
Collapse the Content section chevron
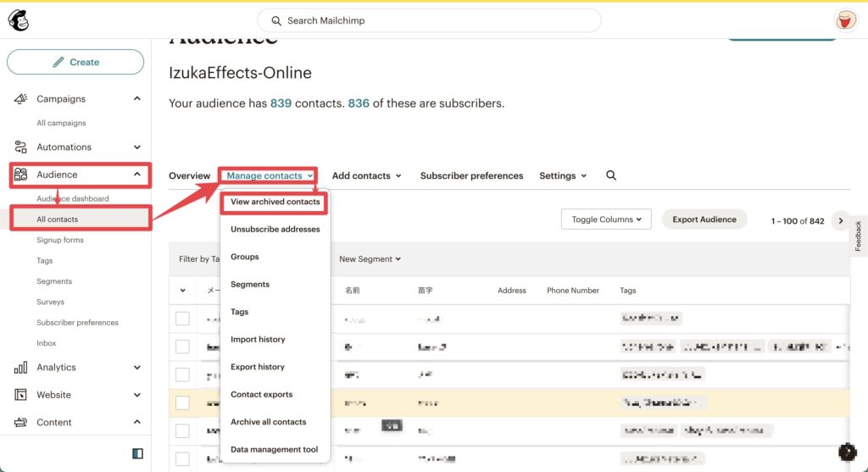(136, 422)
